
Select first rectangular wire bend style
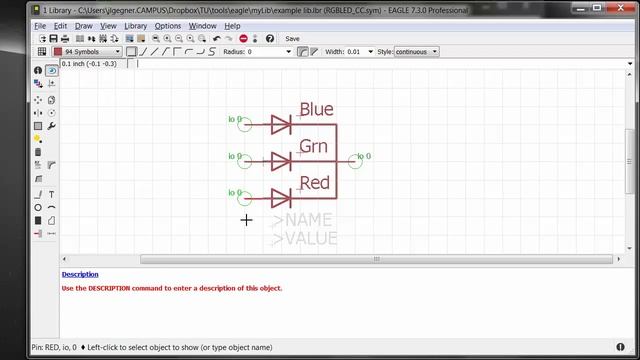click(x=131, y=52)
